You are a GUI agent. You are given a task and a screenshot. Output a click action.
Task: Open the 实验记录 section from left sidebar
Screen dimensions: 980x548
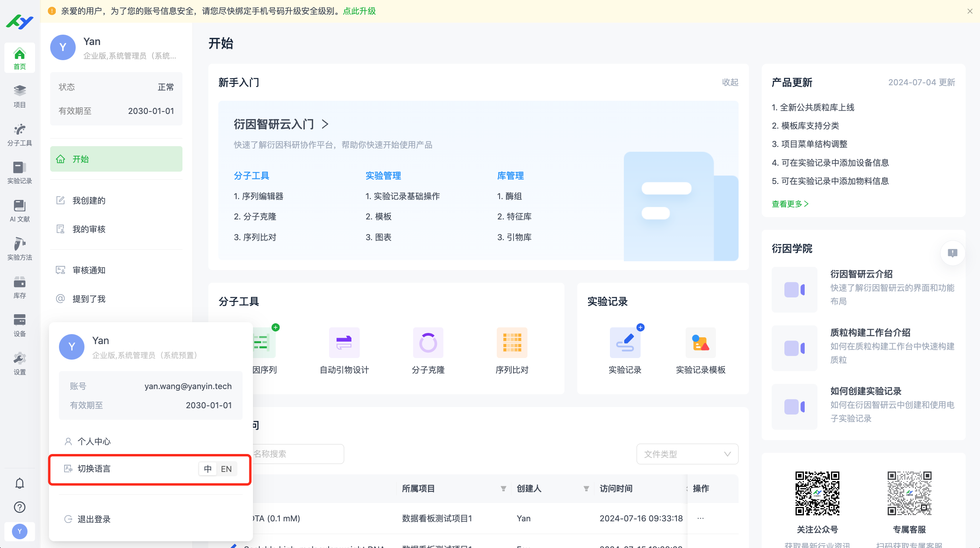pos(19,172)
